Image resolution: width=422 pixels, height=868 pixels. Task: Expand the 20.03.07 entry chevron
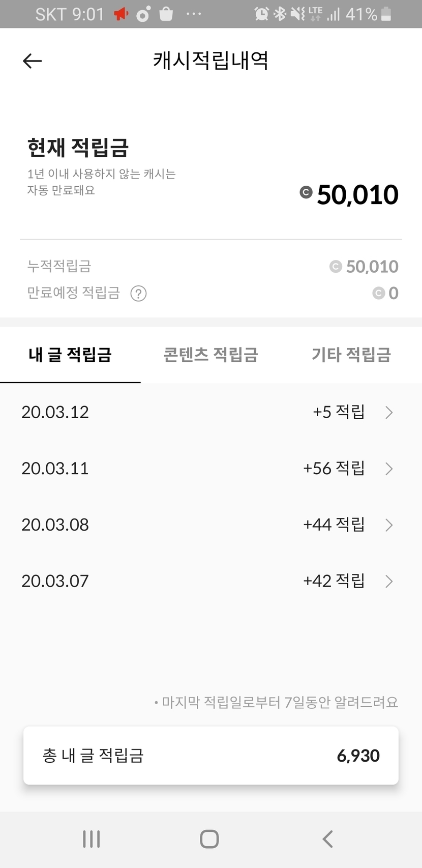point(389,581)
